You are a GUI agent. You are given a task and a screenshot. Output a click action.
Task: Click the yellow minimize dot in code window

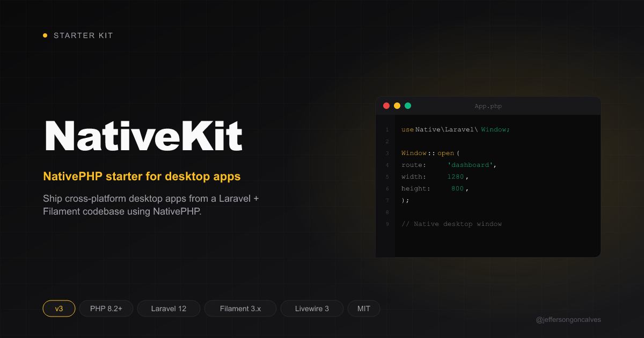(x=397, y=106)
